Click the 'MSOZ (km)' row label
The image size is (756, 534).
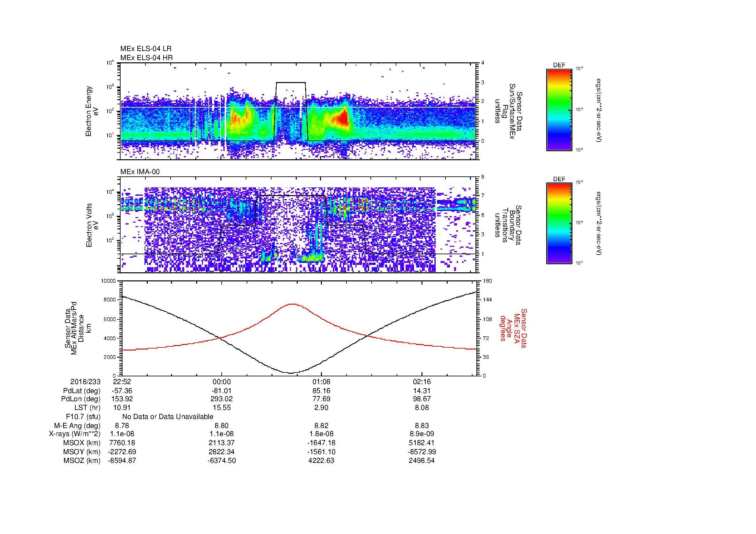(x=82, y=461)
